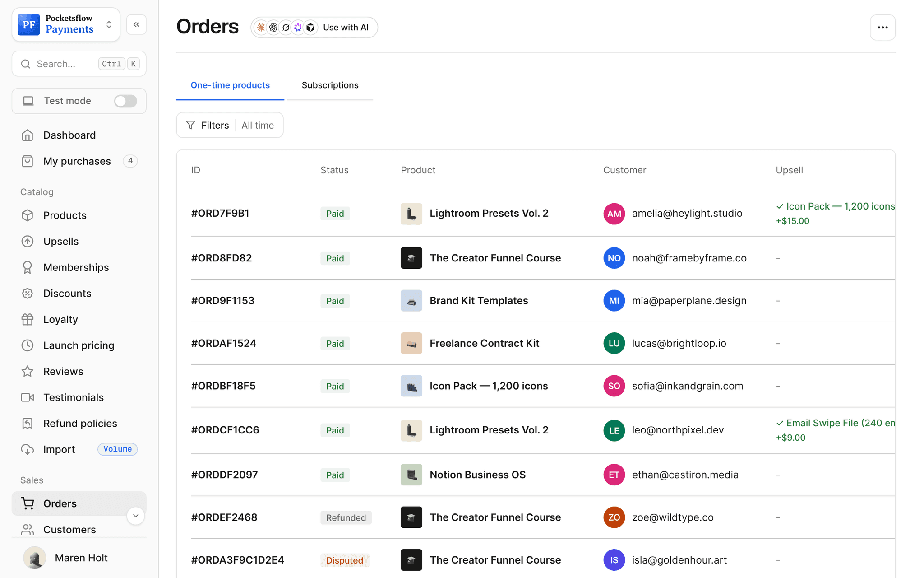Click the Upsells arrow icon
924x578 pixels.
click(28, 241)
